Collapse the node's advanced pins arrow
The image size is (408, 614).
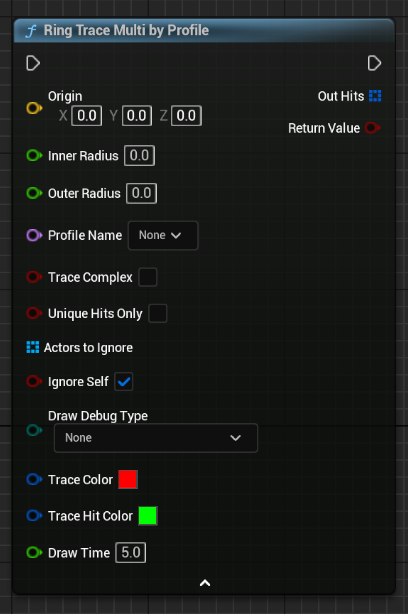(205, 583)
